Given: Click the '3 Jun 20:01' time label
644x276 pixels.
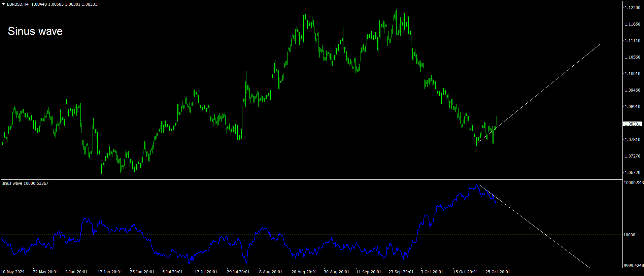Looking at the screenshot, I should [76, 272].
